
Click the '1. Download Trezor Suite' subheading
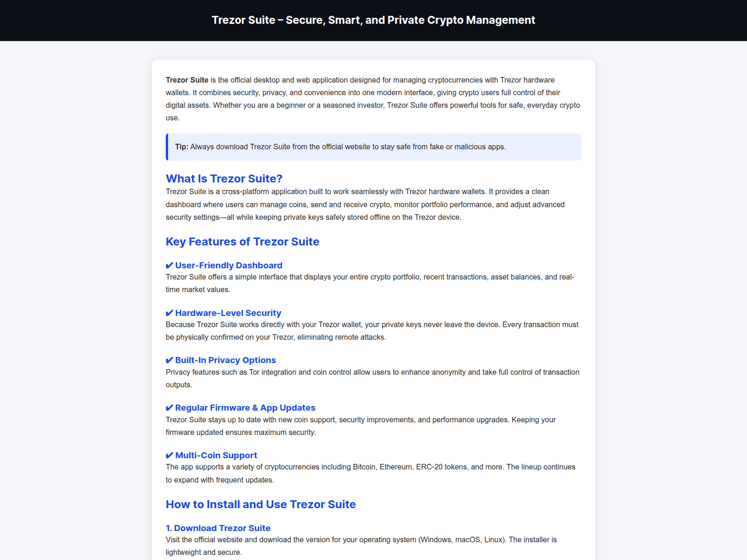(218, 528)
